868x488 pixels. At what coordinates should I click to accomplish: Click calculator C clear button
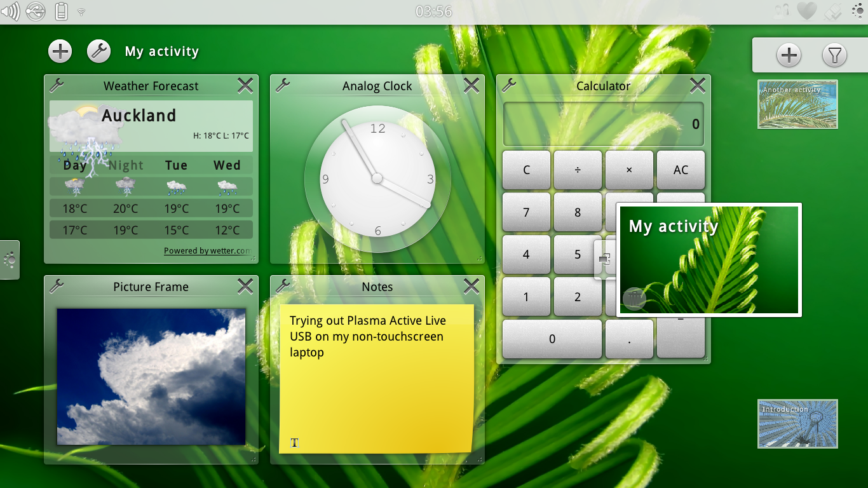526,170
